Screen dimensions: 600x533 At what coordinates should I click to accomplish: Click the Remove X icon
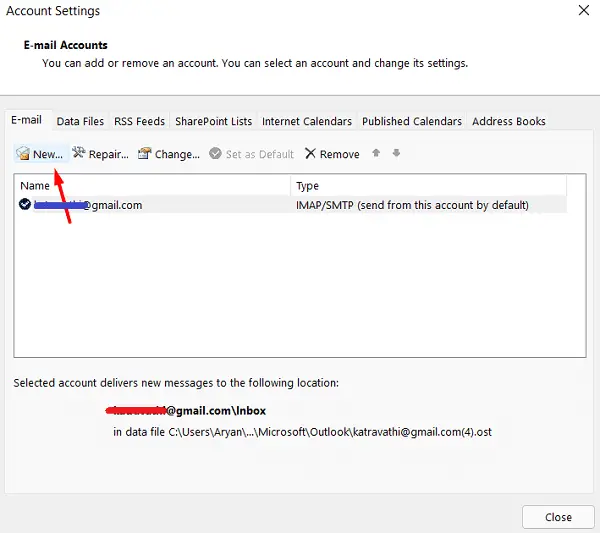tap(310, 154)
